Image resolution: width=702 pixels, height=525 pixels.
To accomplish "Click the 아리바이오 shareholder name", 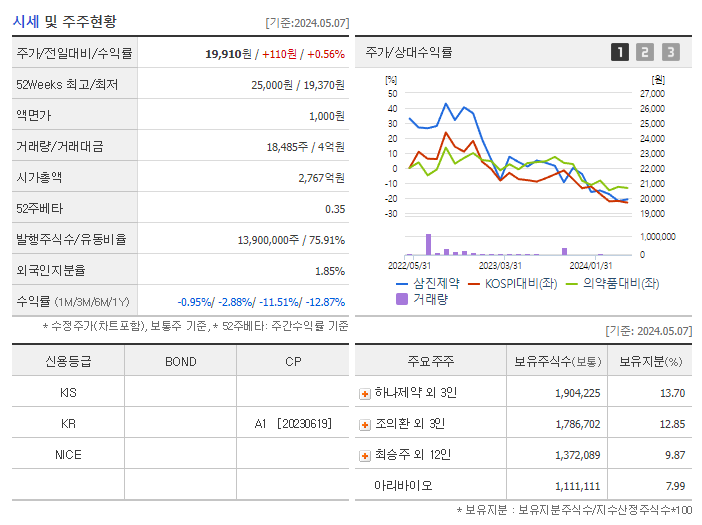I will 403,486.
